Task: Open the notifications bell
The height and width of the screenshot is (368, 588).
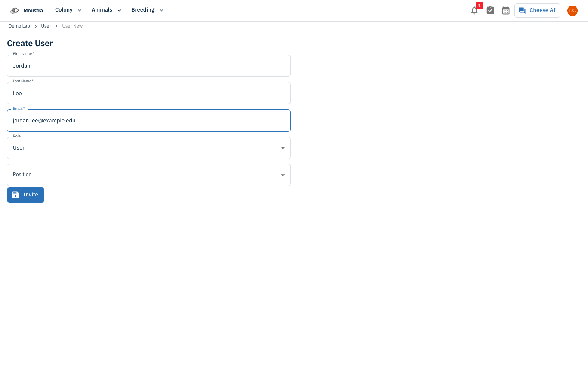Action: coord(474,11)
